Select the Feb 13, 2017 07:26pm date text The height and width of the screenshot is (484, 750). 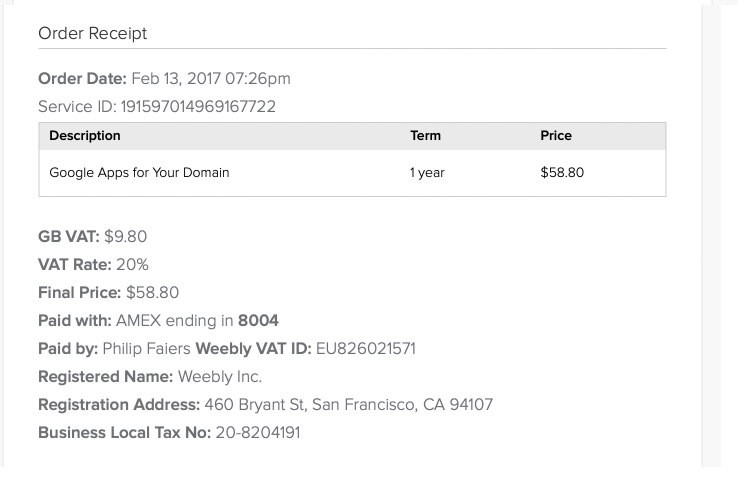211,79
